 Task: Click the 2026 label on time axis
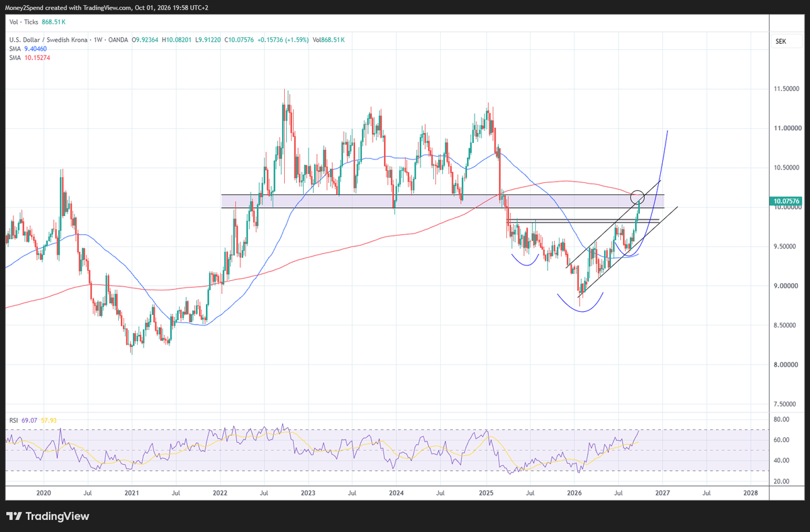(x=574, y=494)
